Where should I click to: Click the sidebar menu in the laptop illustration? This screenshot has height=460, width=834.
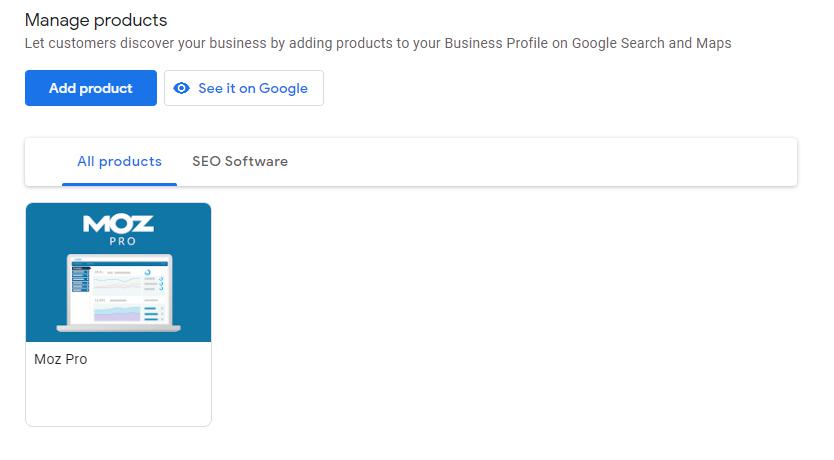[80, 278]
